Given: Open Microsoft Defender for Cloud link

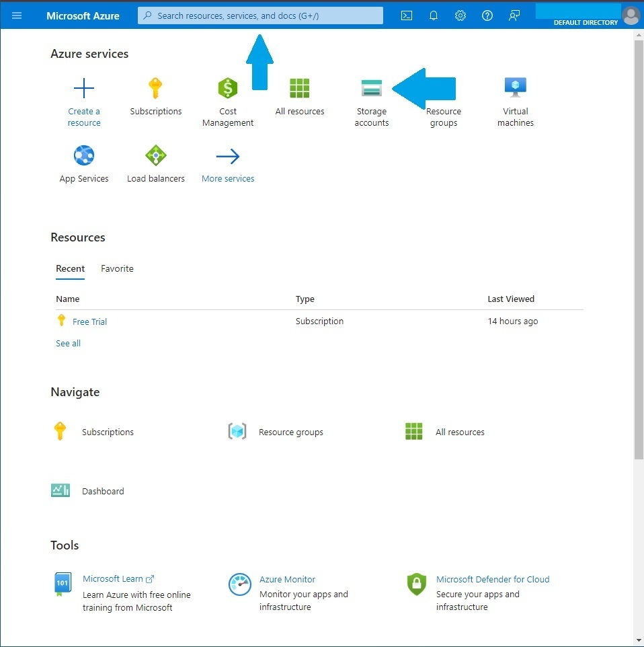Looking at the screenshot, I should 493,579.
